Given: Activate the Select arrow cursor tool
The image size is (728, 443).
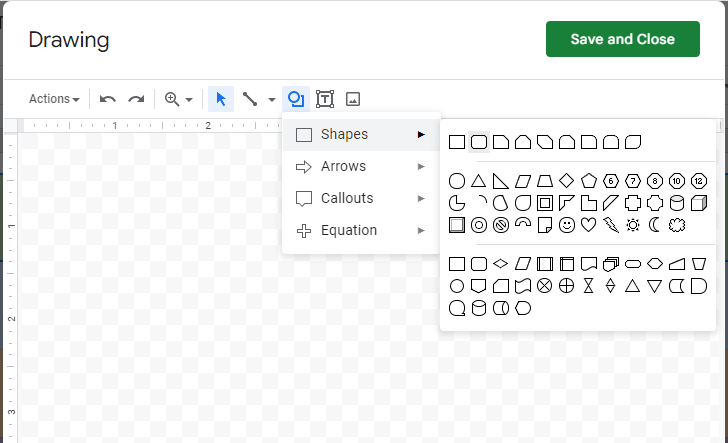Looking at the screenshot, I should [221, 99].
